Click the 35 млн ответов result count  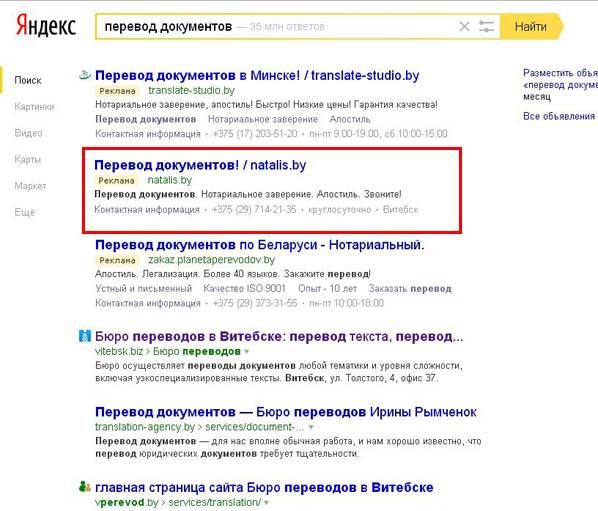pyautogui.click(x=287, y=27)
